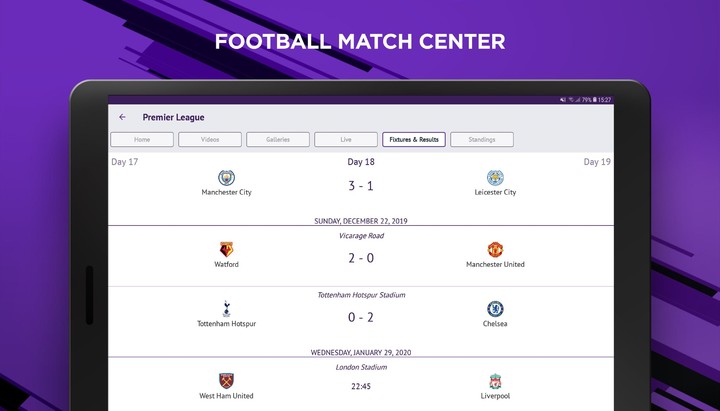
Task: Tap the Tottenham Hotspur logo
Action: (x=226, y=309)
